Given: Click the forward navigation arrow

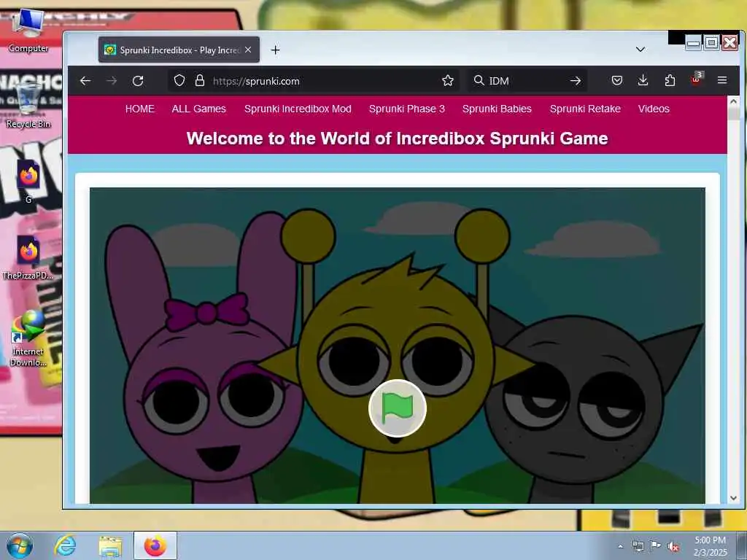Looking at the screenshot, I should coord(112,81).
